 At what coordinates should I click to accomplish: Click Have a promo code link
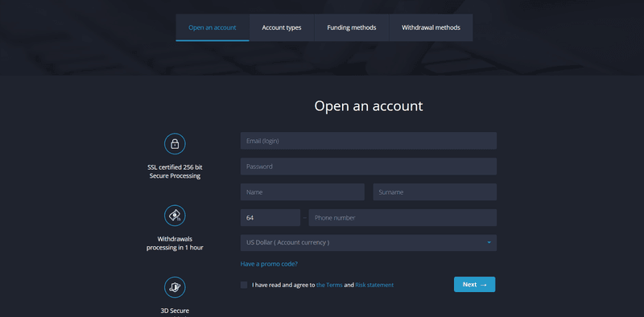269,264
